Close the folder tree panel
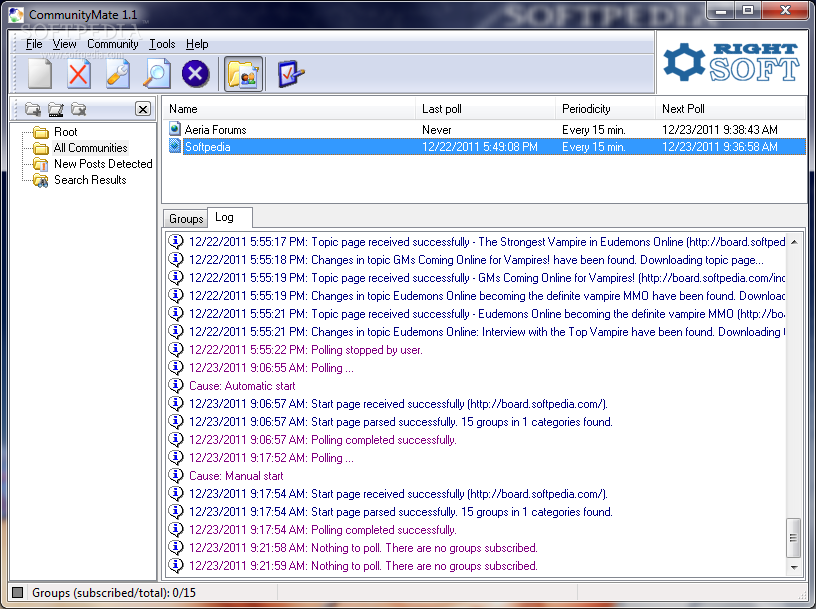This screenshot has width=816, height=609. tap(143, 108)
